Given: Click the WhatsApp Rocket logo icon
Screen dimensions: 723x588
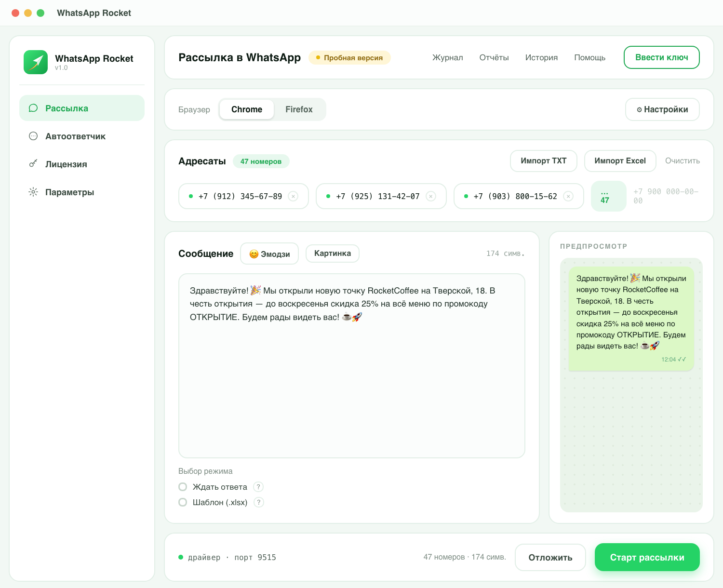Looking at the screenshot, I should point(36,62).
